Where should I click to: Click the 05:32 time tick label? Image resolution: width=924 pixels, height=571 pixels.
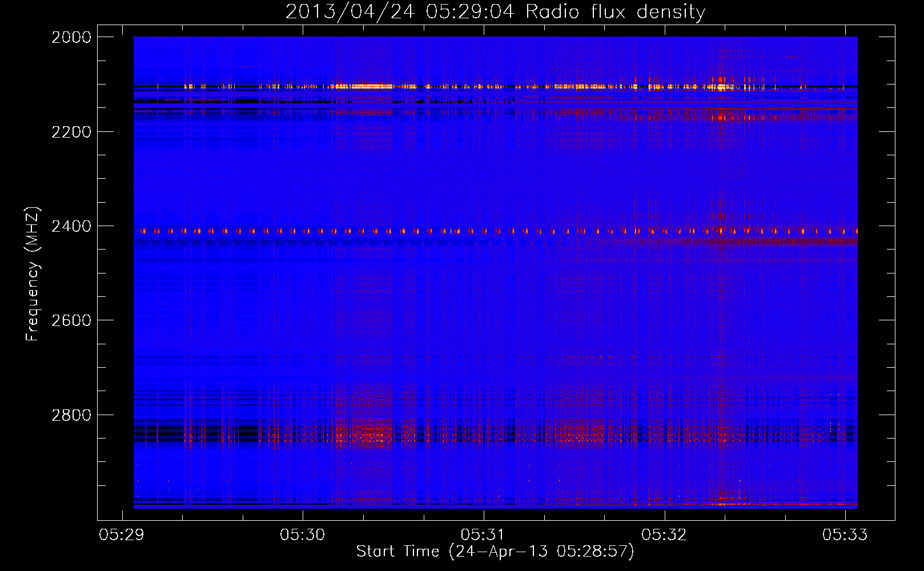click(664, 534)
